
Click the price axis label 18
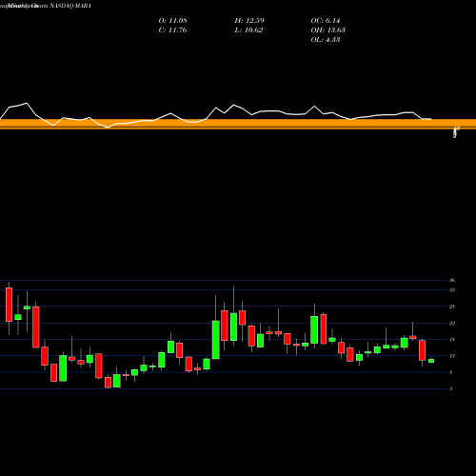(452, 340)
